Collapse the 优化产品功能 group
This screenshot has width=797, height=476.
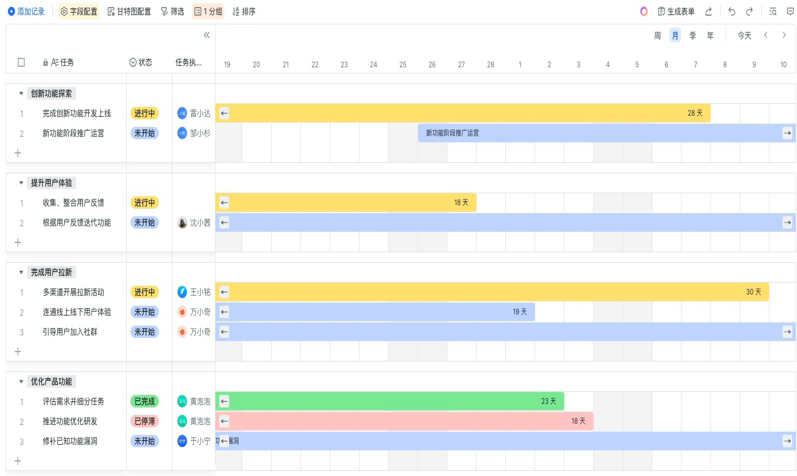tap(21, 381)
